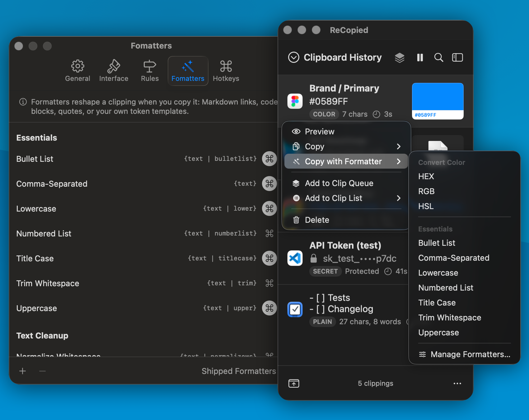This screenshot has width=529, height=420.
Task: Click the SECRET type badge
Action: (325, 271)
